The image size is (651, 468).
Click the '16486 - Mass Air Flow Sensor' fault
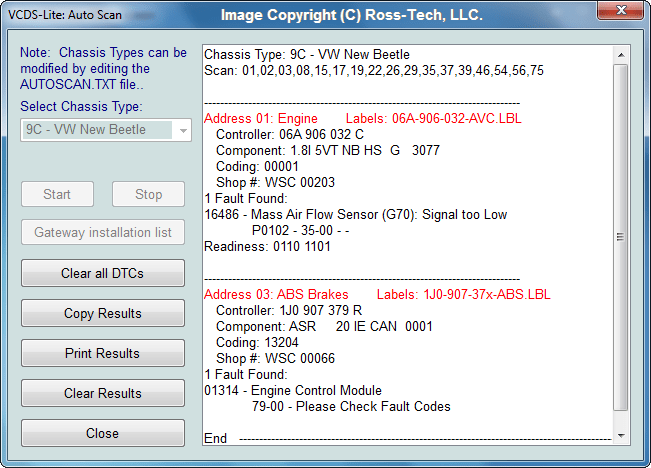pyautogui.click(x=355, y=215)
